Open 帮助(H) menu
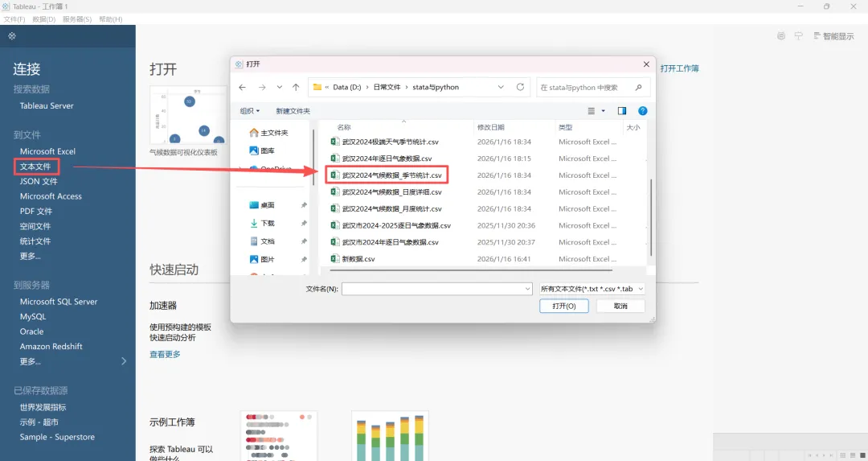Viewport: 868px width, 461px height. pos(111,19)
